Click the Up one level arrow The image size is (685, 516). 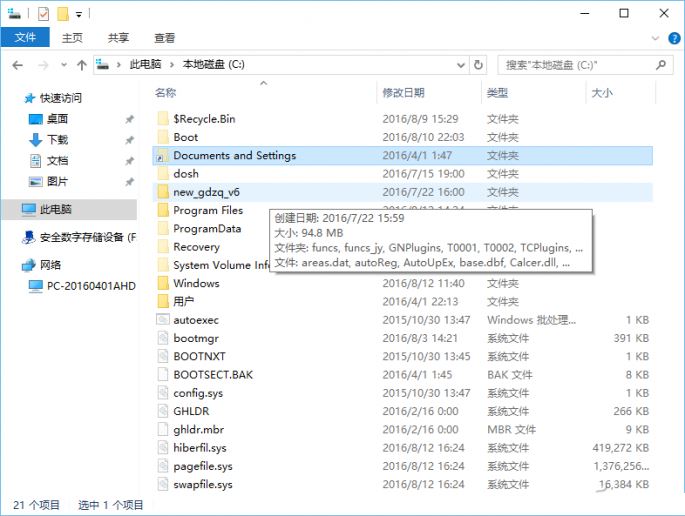click(81, 65)
